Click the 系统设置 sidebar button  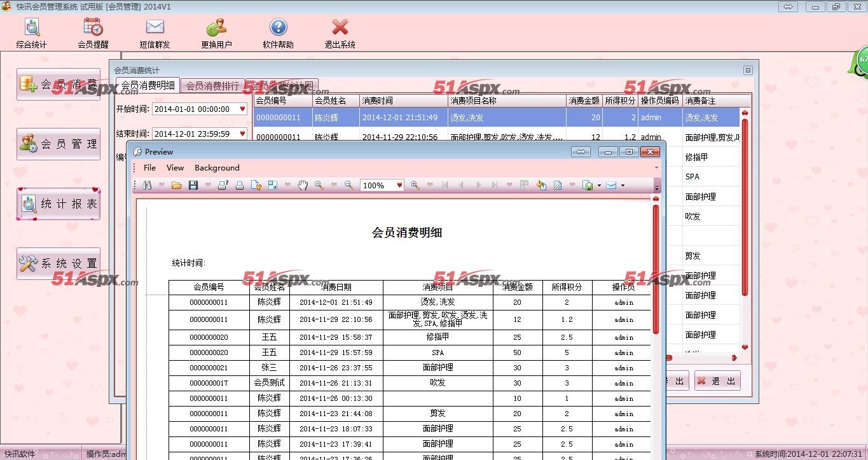click(x=59, y=263)
